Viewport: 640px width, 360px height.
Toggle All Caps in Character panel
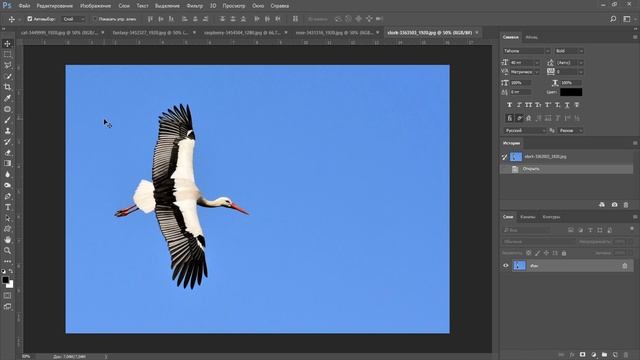click(x=529, y=105)
